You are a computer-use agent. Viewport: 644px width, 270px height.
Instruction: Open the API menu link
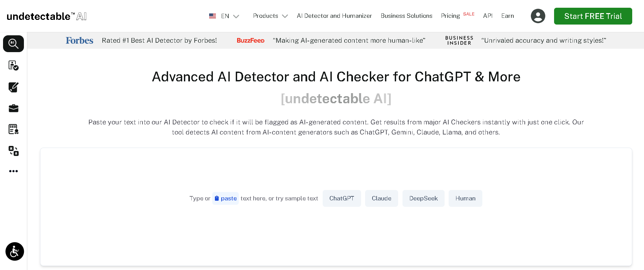488,16
